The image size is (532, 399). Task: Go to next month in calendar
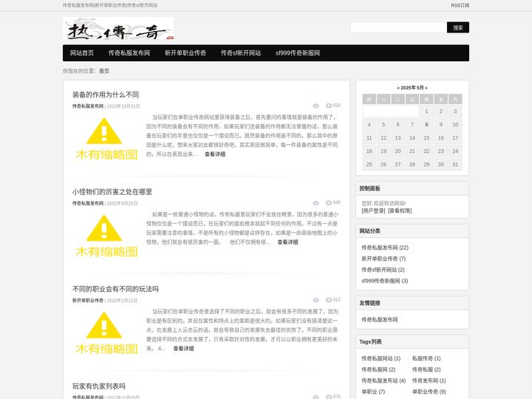point(426,88)
